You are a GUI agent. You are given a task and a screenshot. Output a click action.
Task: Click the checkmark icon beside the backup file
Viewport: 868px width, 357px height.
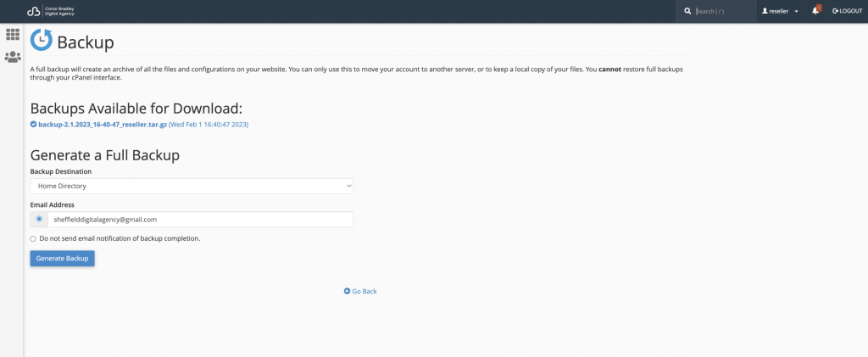click(x=33, y=125)
